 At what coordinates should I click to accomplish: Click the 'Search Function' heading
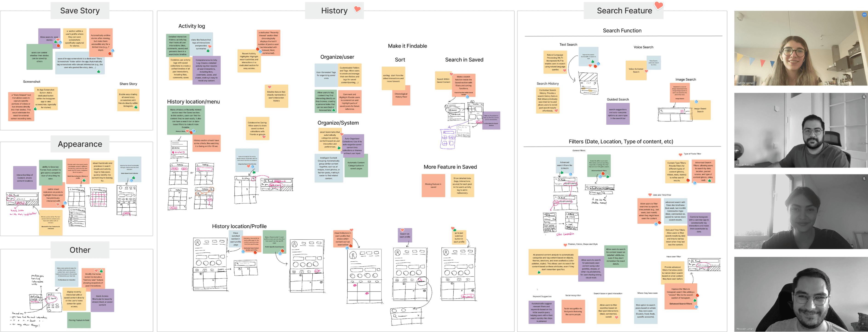click(x=622, y=31)
